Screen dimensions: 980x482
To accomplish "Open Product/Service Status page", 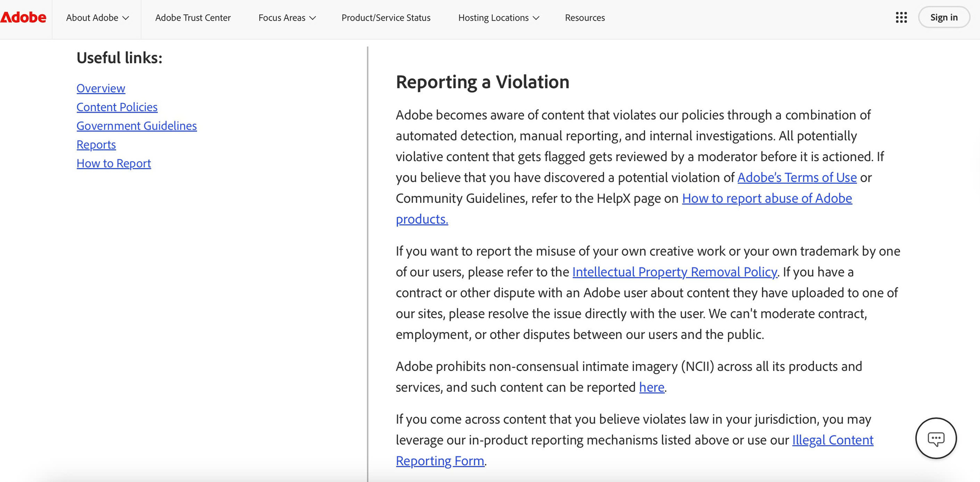I will coord(386,18).
